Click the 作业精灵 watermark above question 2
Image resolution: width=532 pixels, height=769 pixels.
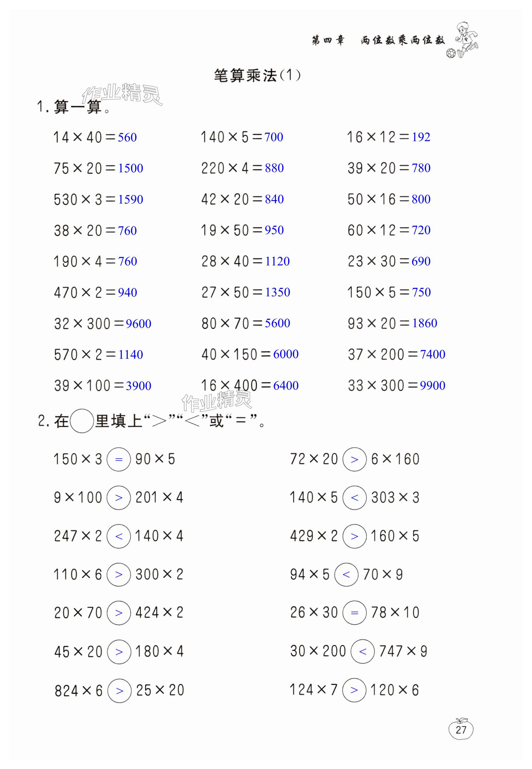(x=216, y=401)
